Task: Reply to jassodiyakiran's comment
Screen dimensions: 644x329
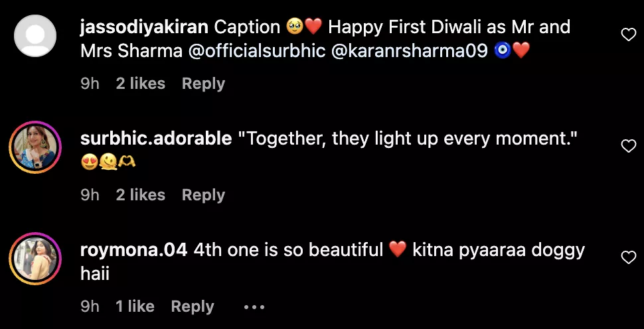Action: point(203,84)
